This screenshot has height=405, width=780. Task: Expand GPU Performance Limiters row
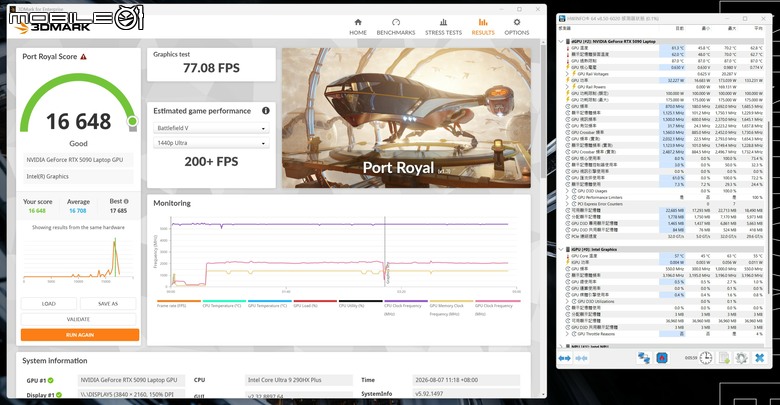click(567, 197)
